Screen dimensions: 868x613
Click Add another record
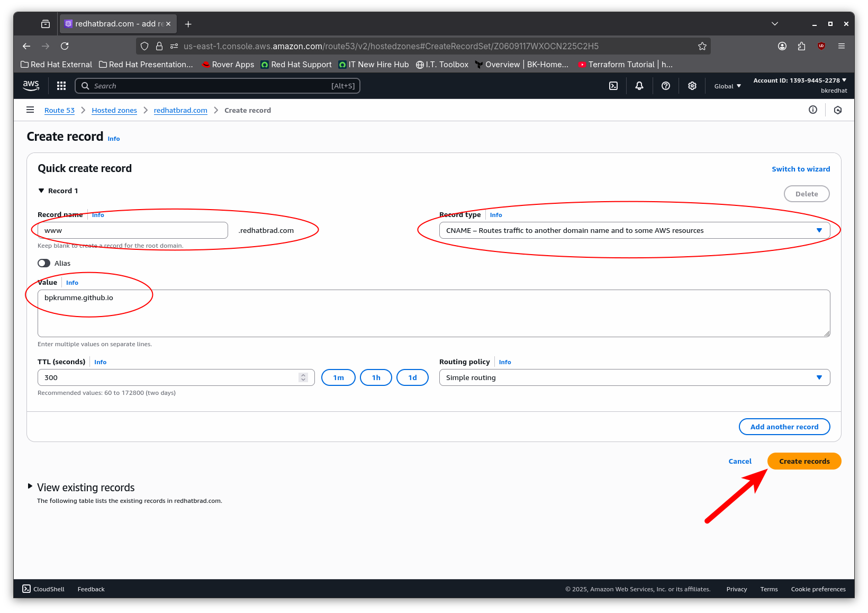click(x=784, y=427)
